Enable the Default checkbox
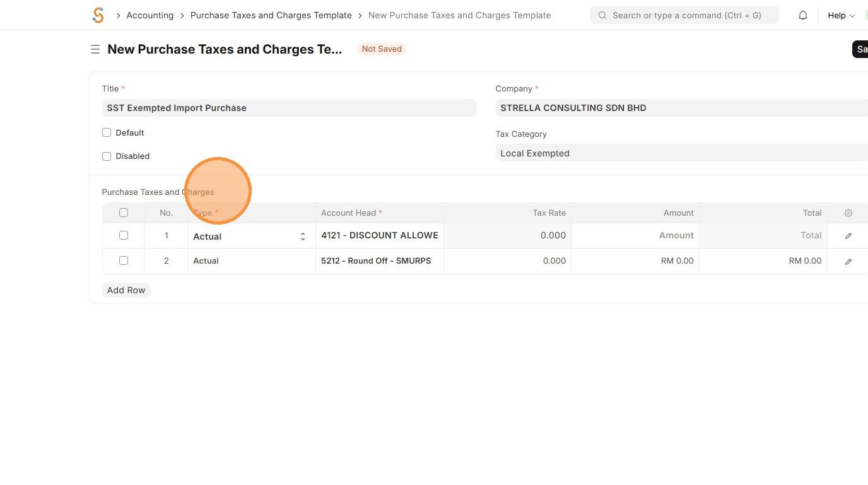This screenshot has height=485, width=868. tap(107, 132)
